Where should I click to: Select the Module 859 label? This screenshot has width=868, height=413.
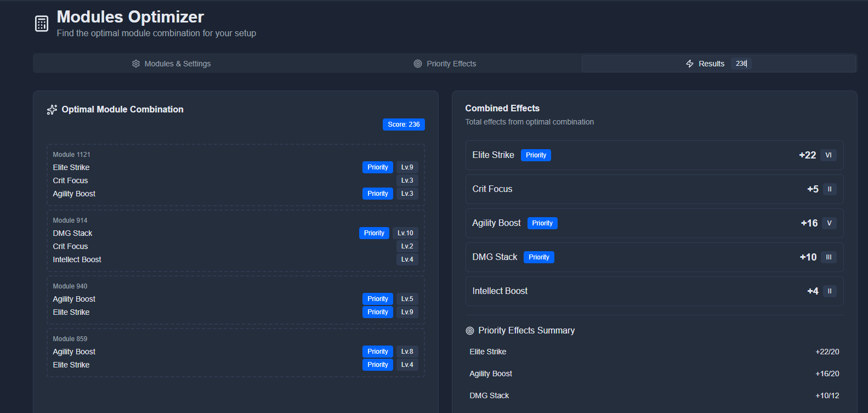[70, 339]
